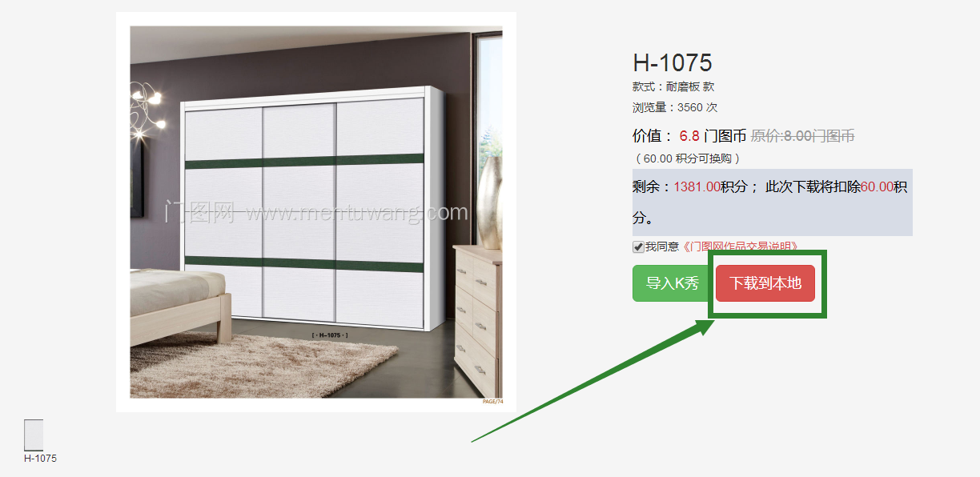
Task: Click the [H-1075] label beneath the wardrobe
Action: (x=329, y=335)
